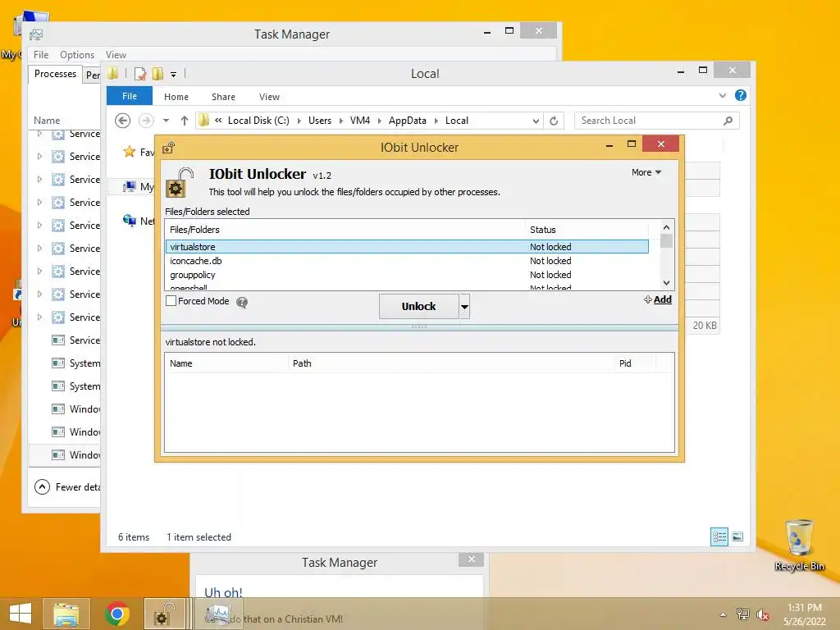Open the View ribbon tab in Explorer
Viewport: 840px width, 630px height.
pos(269,97)
